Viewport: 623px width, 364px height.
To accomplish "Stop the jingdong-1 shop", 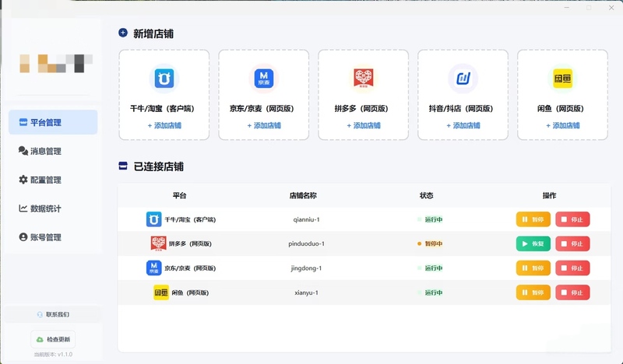I will point(572,268).
